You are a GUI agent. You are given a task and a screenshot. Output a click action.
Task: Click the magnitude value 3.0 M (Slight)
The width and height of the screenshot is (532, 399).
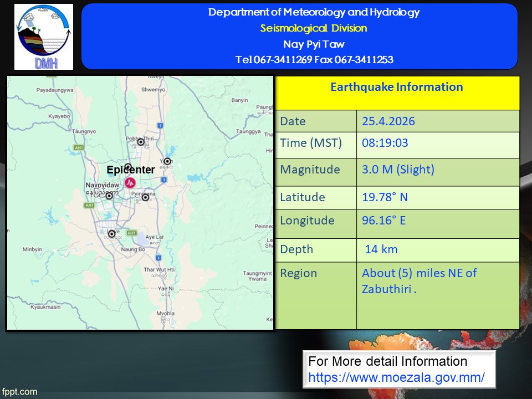click(398, 170)
